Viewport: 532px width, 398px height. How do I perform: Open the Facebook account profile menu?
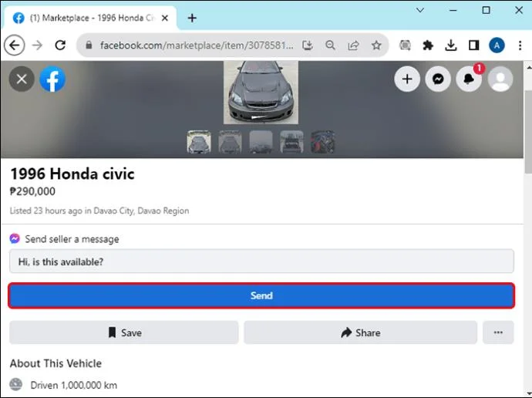[500, 79]
